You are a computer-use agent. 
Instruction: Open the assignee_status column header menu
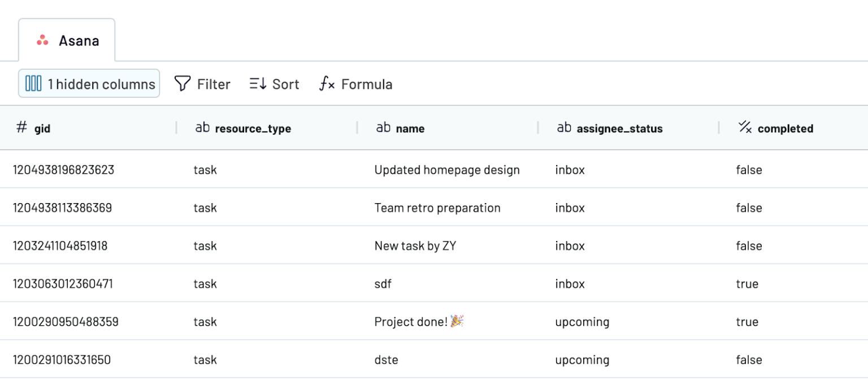coord(619,128)
